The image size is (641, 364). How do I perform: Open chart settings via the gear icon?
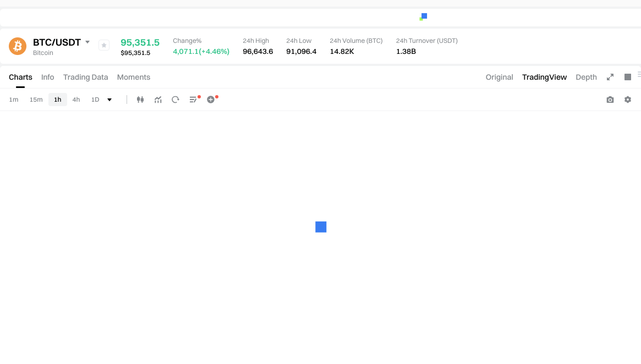(628, 99)
